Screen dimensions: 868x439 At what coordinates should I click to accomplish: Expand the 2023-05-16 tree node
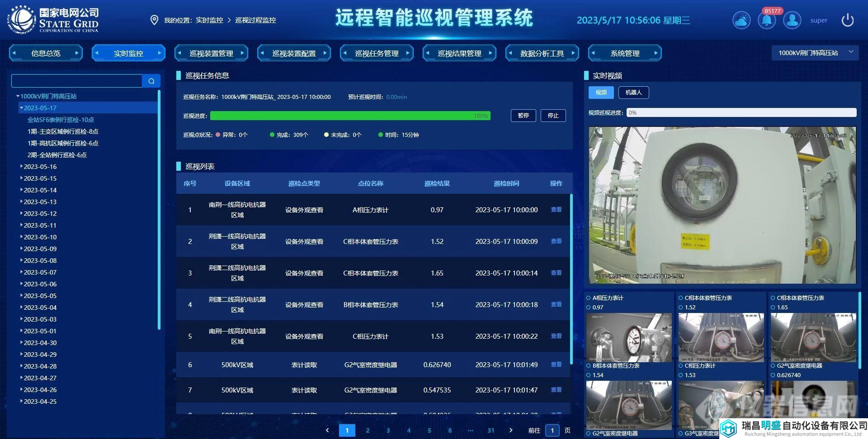coord(21,167)
